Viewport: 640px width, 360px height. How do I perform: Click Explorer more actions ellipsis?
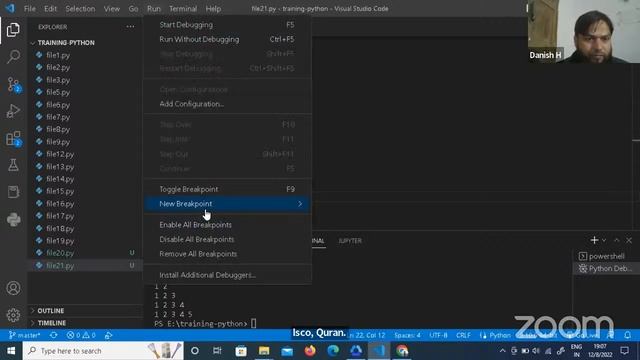(130, 27)
